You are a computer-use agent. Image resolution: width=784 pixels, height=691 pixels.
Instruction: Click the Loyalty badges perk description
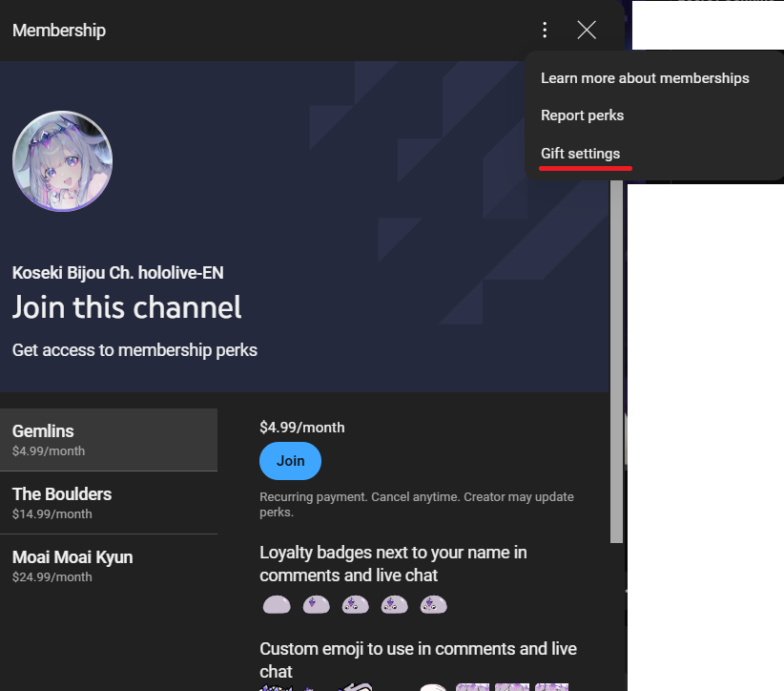393,564
